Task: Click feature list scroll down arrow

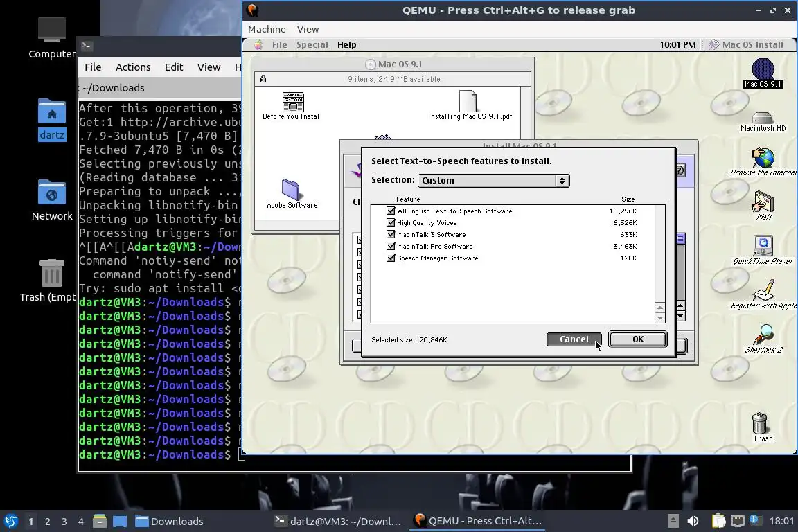Action: (660, 318)
